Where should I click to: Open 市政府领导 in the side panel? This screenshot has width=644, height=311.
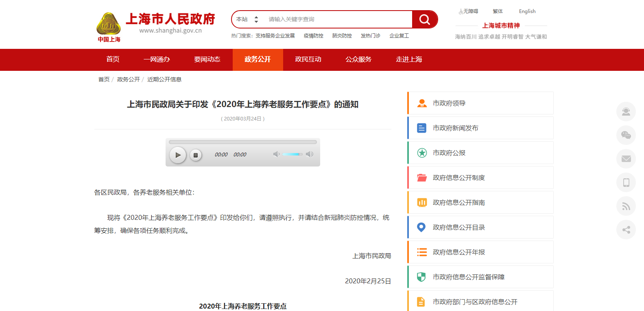pyautogui.click(x=449, y=103)
